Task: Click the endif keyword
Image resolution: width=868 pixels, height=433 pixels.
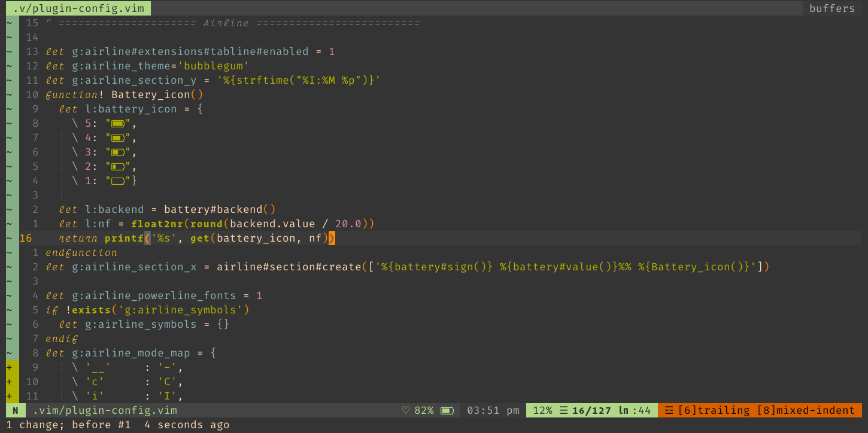Action: point(62,339)
